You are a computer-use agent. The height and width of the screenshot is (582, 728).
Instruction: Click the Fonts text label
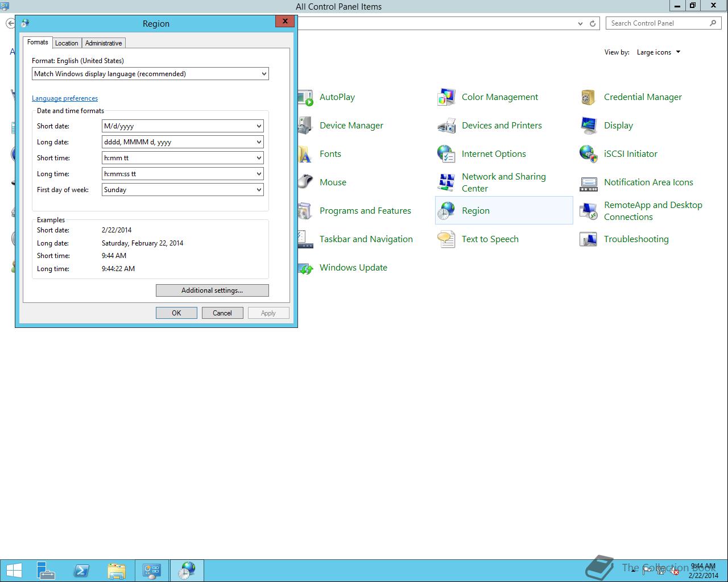[x=330, y=154]
